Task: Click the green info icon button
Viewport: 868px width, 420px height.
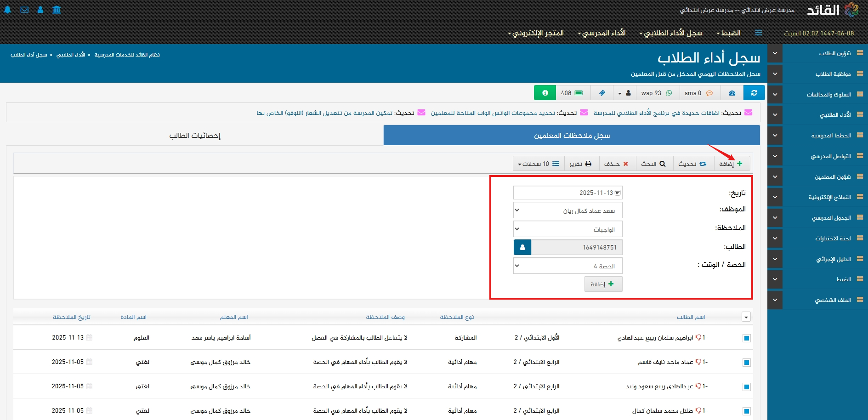Action: (545, 93)
